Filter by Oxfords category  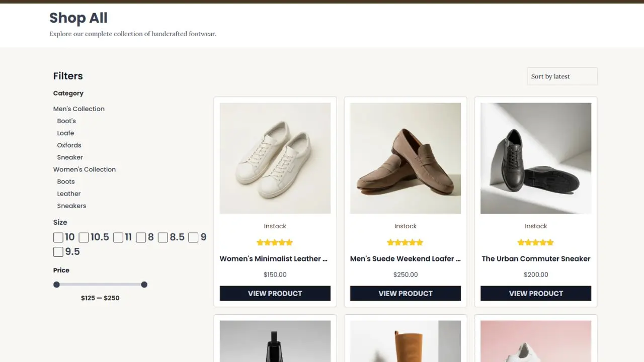(x=69, y=145)
